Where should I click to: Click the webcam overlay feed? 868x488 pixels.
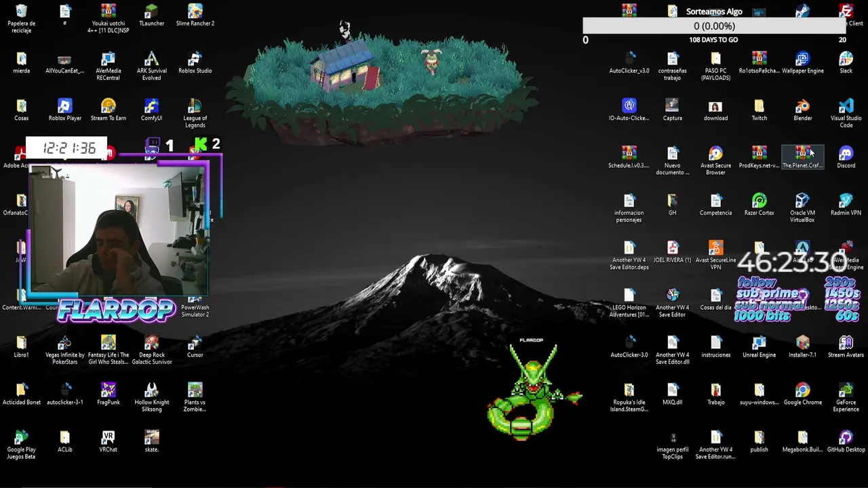pos(119,230)
